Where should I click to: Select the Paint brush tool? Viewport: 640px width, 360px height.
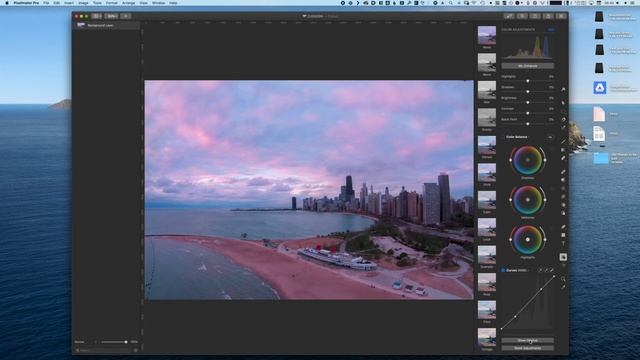pyautogui.click(x=563, y=142)
